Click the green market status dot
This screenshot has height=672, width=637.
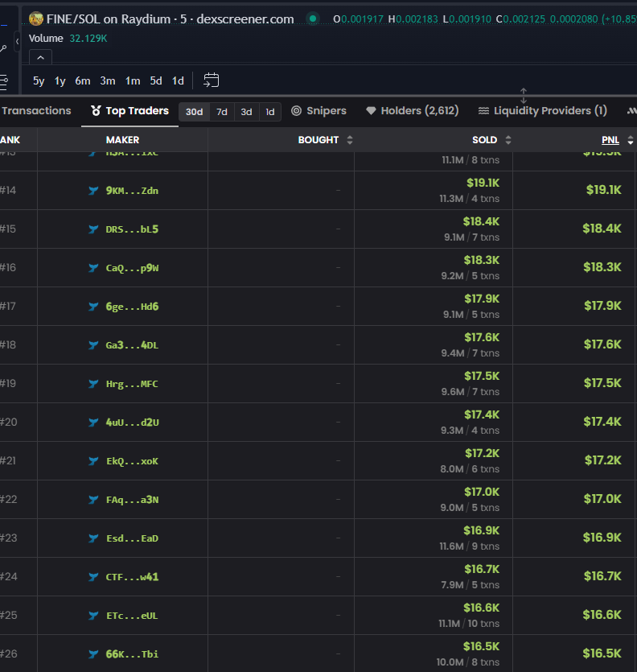pos(313,19)
